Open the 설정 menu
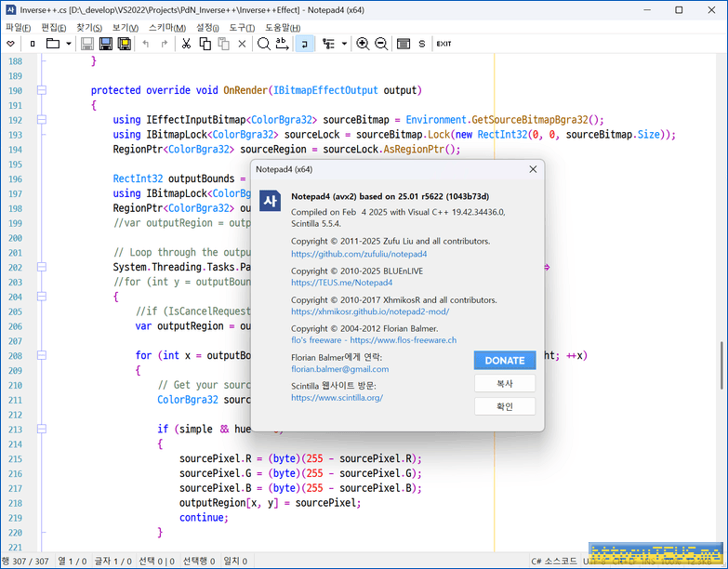Image resolution: width=728 pixels, height=569 pixels. 207,27
